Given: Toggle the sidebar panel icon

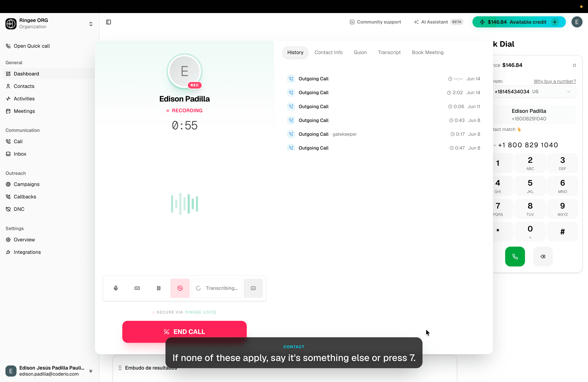Looking at the screenshot, I should point(108,22).
